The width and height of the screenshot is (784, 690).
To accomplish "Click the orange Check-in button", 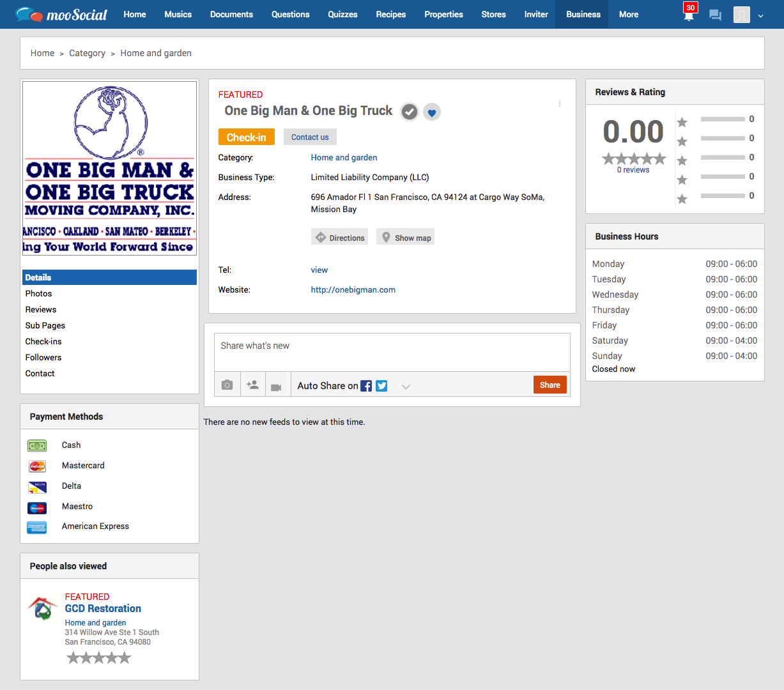I will point(247,137).
